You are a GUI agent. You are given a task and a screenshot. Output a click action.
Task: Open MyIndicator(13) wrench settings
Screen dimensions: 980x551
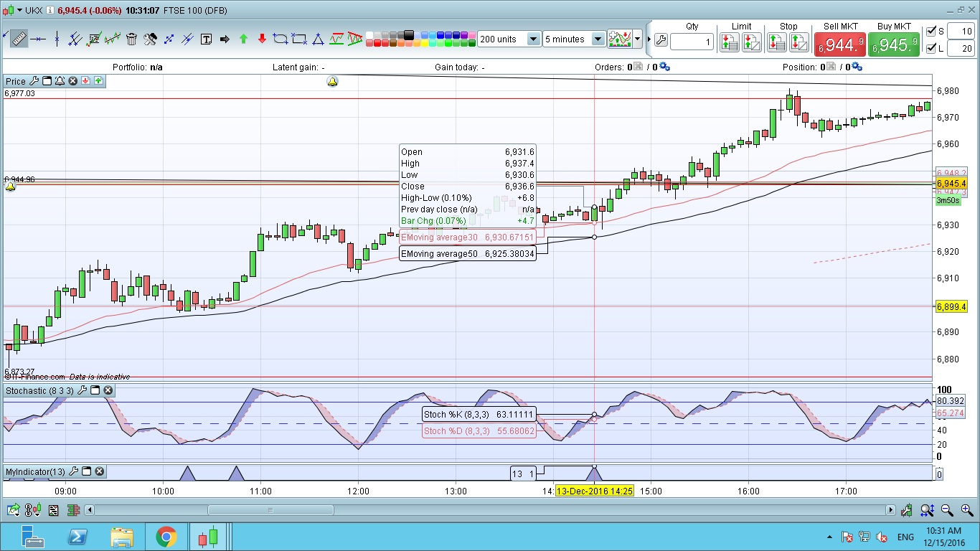click(x=73, y=471)
